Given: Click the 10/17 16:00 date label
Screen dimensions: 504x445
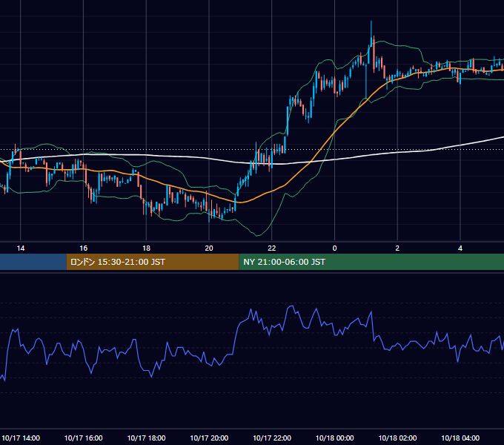Looking at the screenshot, I should [x=83, y=438].
